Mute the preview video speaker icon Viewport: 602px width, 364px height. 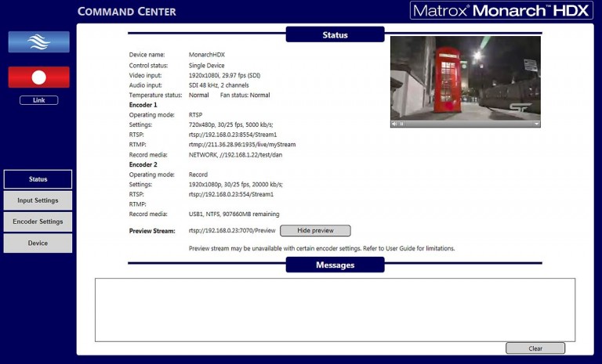tap(394, 124)
